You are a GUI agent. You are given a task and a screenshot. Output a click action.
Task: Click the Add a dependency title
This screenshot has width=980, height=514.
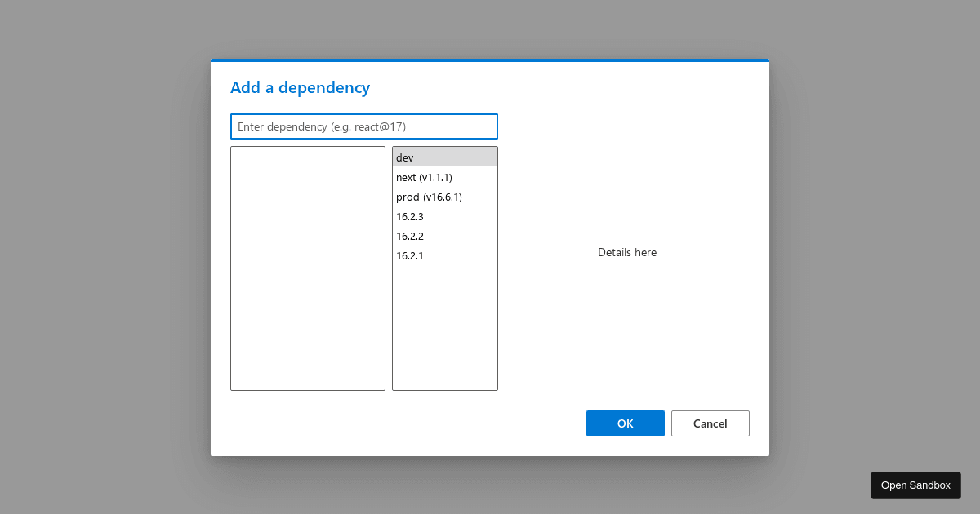[x=300, y=87]
